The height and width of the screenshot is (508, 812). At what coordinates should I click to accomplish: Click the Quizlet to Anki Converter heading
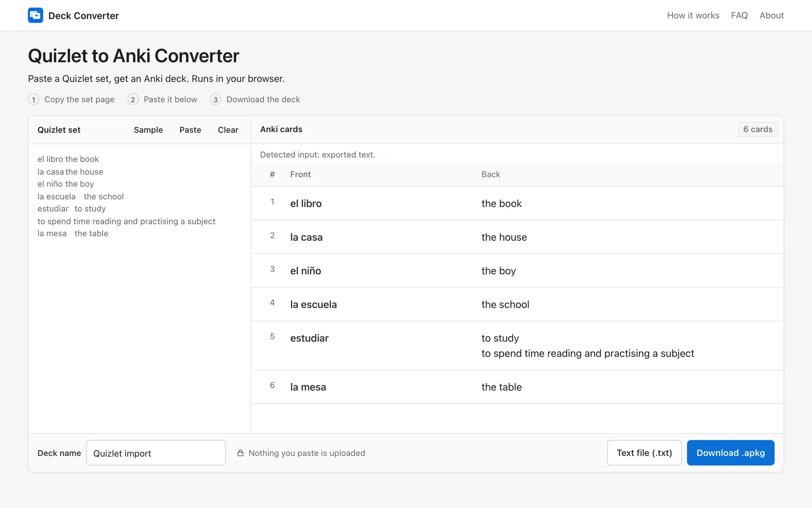point(133,56)
